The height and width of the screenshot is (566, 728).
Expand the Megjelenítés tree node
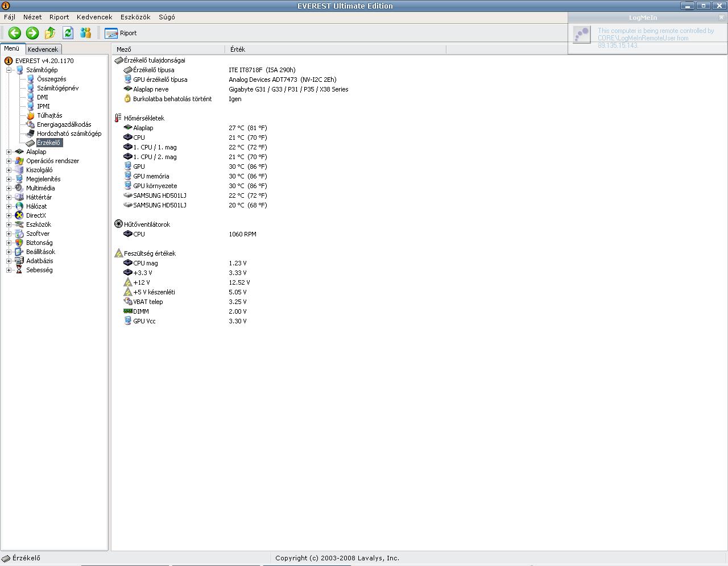click(9, 179)
